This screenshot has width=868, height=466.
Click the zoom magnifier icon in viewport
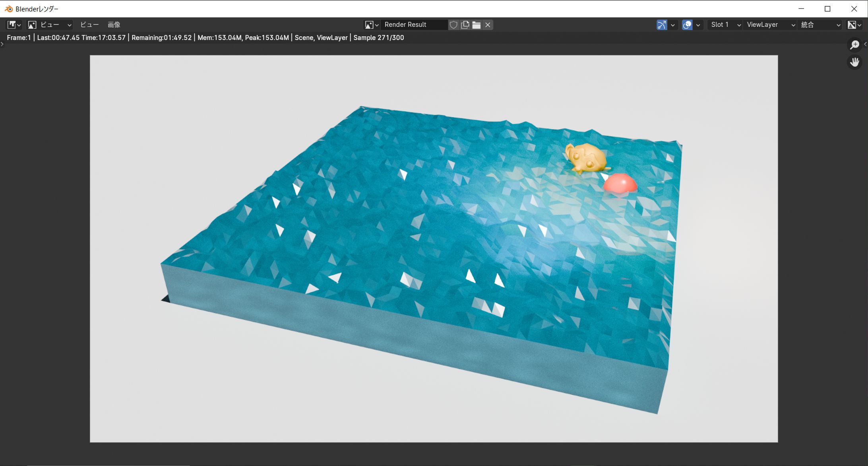coord(854,45)
